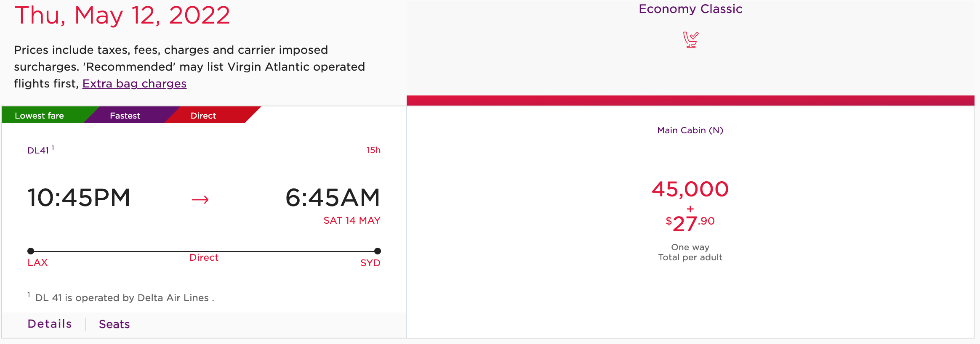Select the Main Cabin (N) fare option

(x=690, y=130)
